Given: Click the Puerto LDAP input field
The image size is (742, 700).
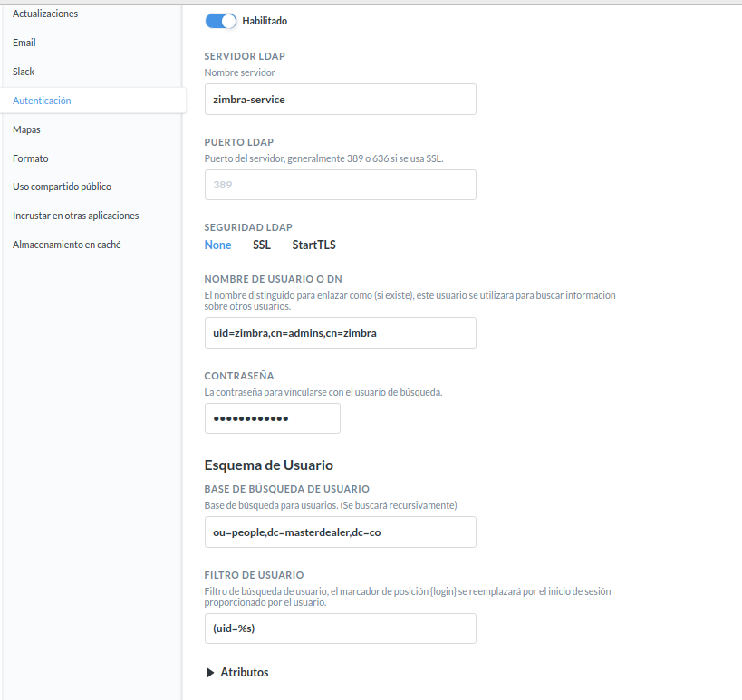Looking at the screenshot, I should (x=340, y=185).
